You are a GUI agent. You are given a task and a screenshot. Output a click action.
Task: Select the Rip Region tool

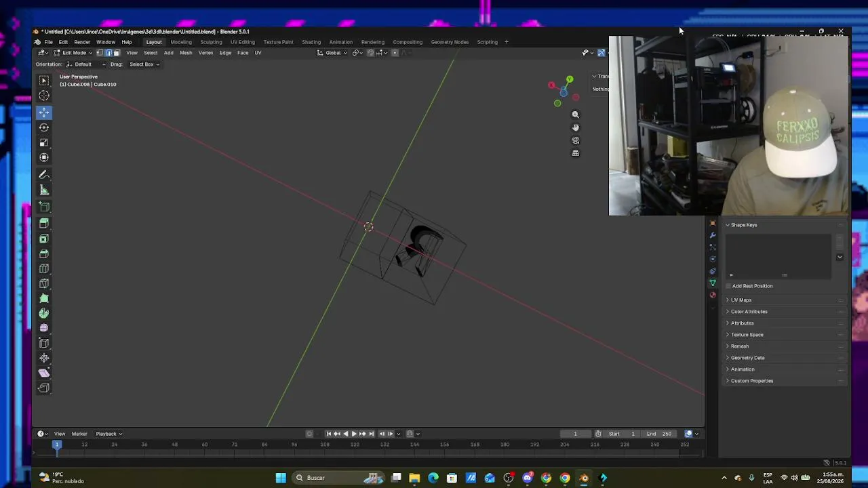tap(44, 388)
